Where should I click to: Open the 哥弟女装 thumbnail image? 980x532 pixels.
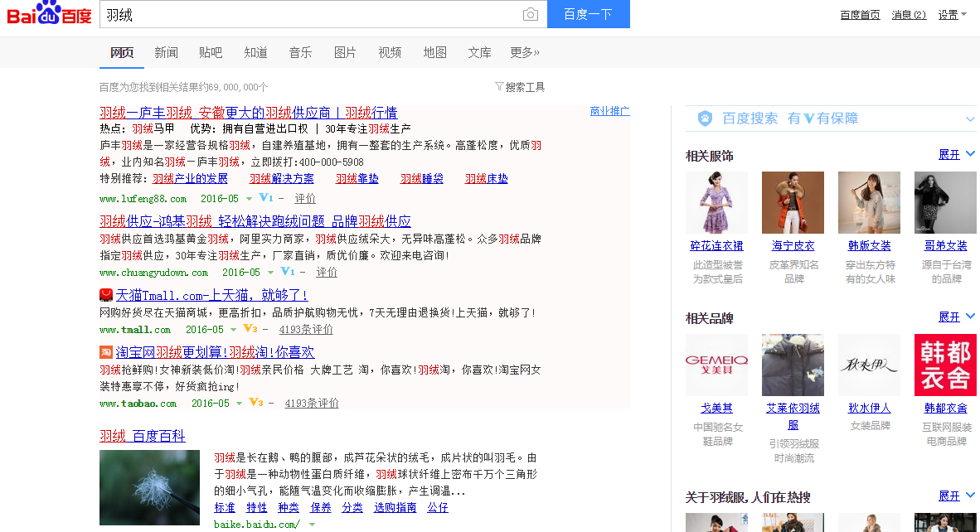pos(946,203)
